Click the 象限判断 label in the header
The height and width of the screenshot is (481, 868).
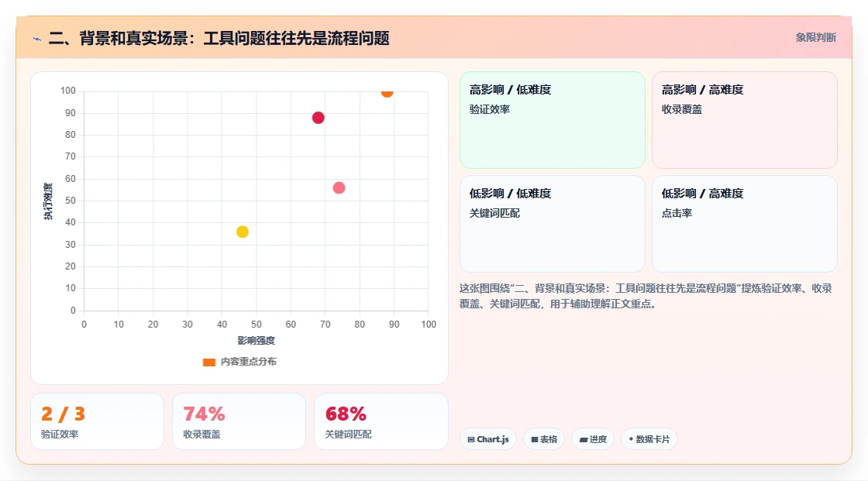815,38
